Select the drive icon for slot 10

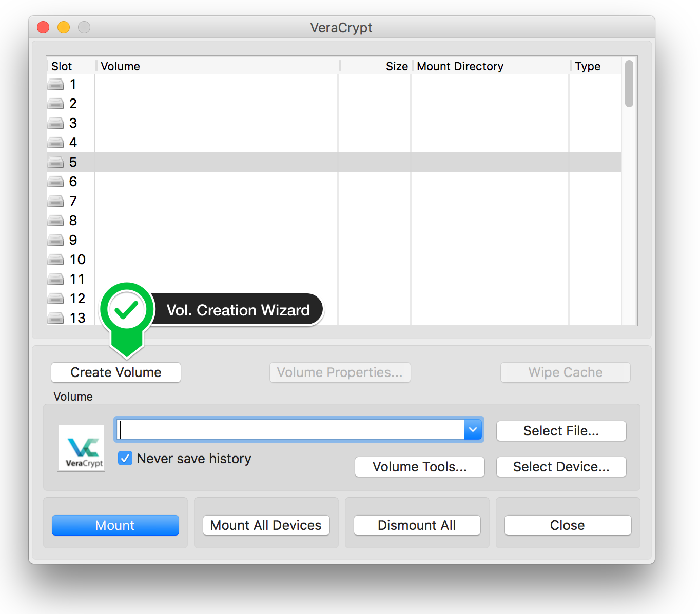(x=55, y=259)
